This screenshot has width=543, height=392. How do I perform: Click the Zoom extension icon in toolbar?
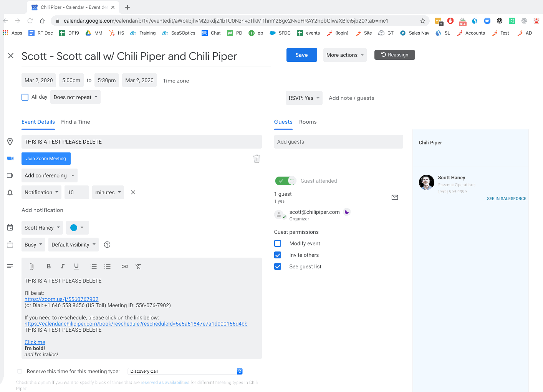coord(487,21)
